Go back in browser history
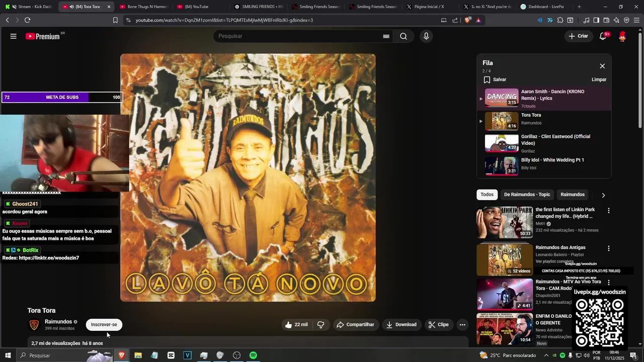The height and width of the screenshot is (362, 644). click(8, 20)
